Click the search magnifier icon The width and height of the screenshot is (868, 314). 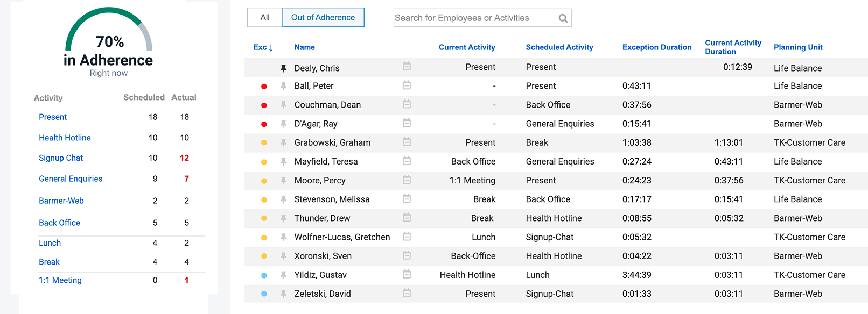(563, 18)
